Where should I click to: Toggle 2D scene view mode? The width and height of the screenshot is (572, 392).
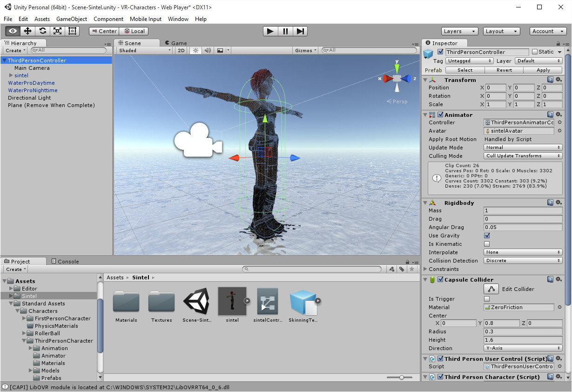point(182,50)
